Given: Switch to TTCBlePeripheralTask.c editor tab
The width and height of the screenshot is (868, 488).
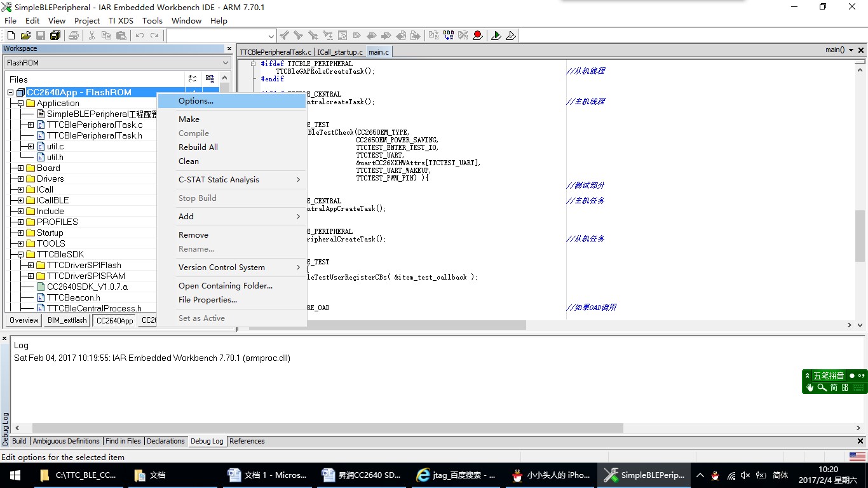Looking at the screenshot, I should (276, 51).
